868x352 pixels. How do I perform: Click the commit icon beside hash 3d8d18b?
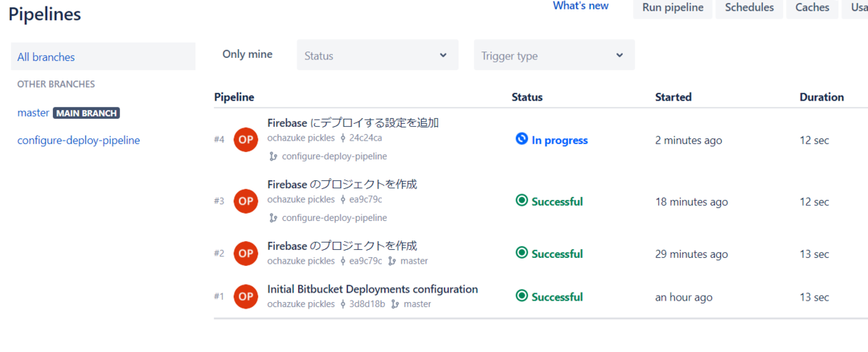coord(343,304)
